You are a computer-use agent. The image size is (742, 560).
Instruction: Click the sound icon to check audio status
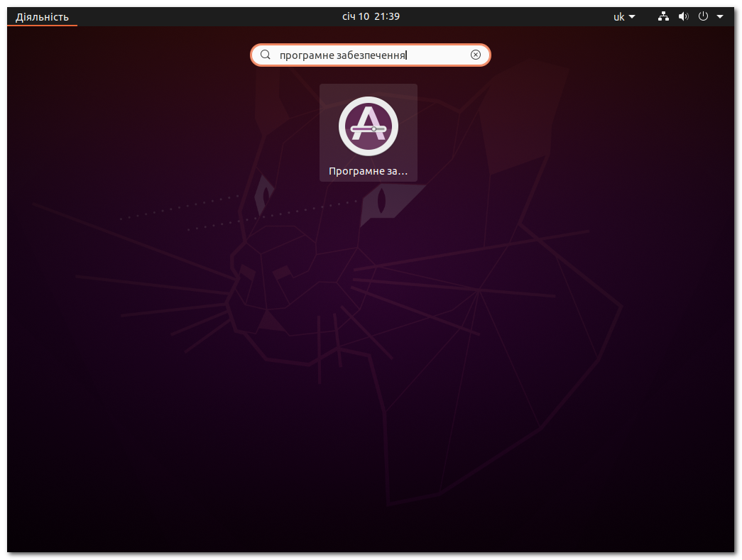pyautogui.click(x=683, y=16)
